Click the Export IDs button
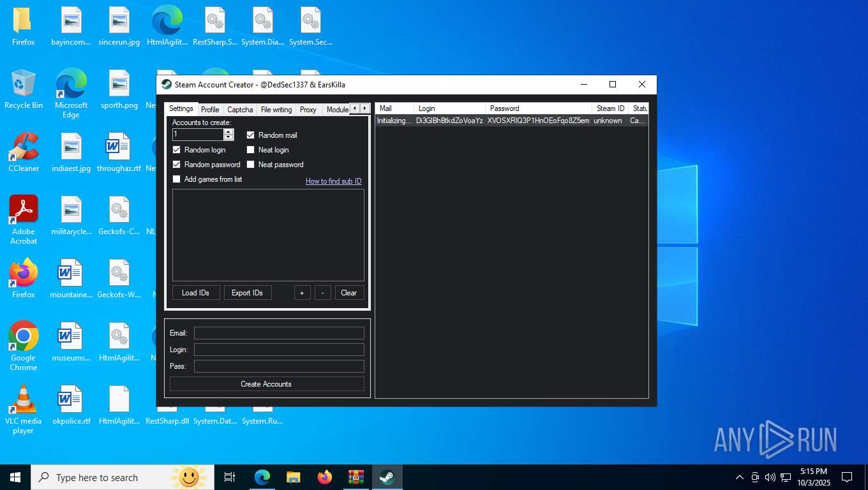This screenshot has width=868, height=490. (x=247, y=293)
